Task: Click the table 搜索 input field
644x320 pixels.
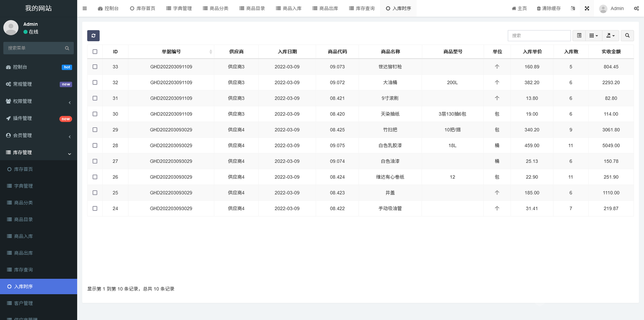Action: coord(539,36)
